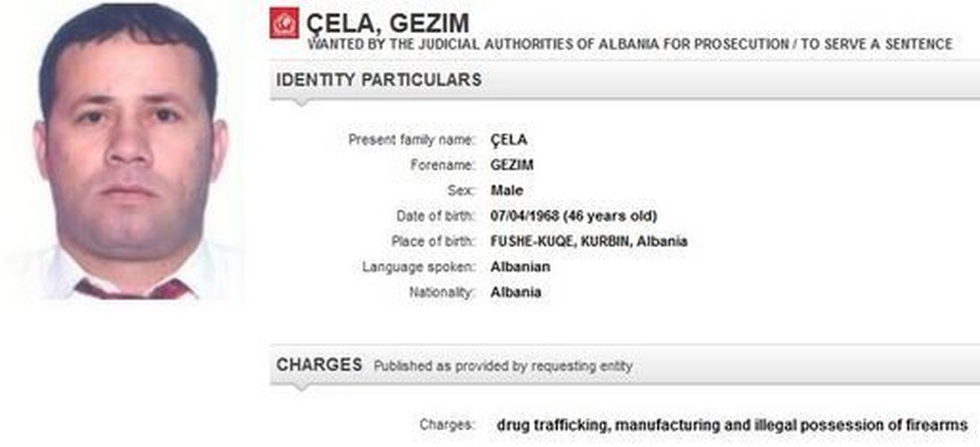Open the wanted person's photo
The height and width of the screenshot is (447, 980).
click(x=125, y=151)
